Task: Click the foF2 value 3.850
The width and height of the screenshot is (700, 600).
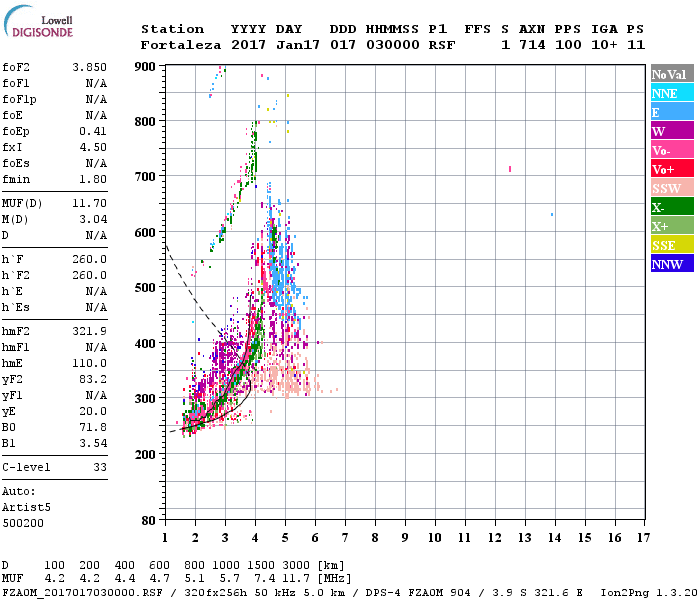Action: point(89,67)
